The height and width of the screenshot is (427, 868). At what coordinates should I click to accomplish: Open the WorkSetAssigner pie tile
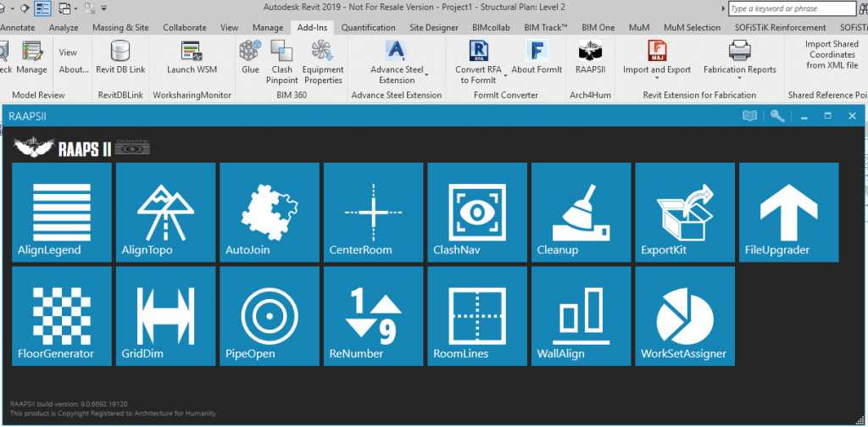click(x=685, y=316)
